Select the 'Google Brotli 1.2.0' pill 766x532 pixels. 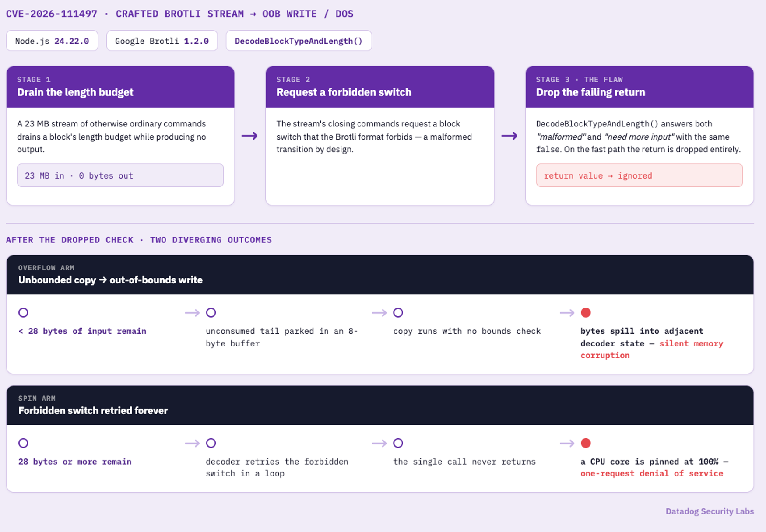click(162, 41)
